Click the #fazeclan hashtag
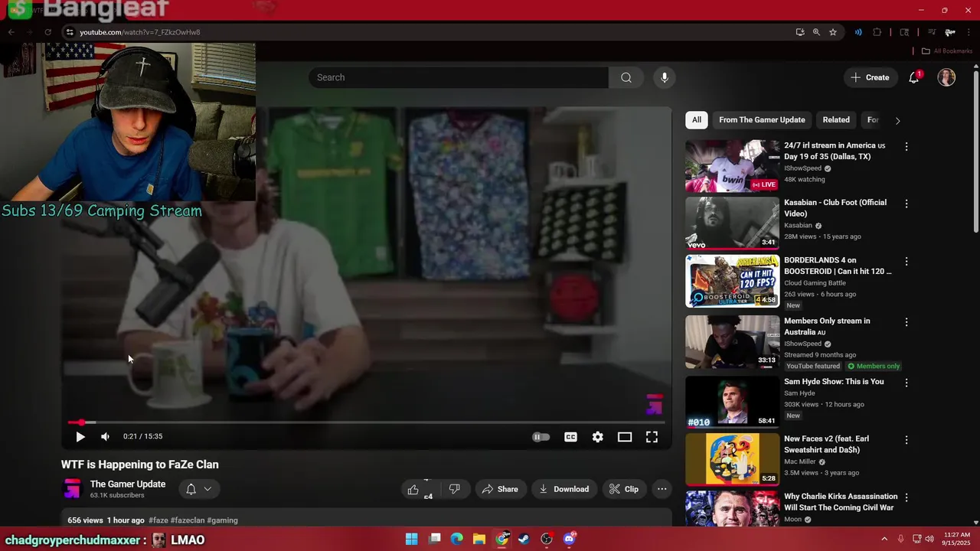Viewport: 980px width, 551px height. click(188, 520)
